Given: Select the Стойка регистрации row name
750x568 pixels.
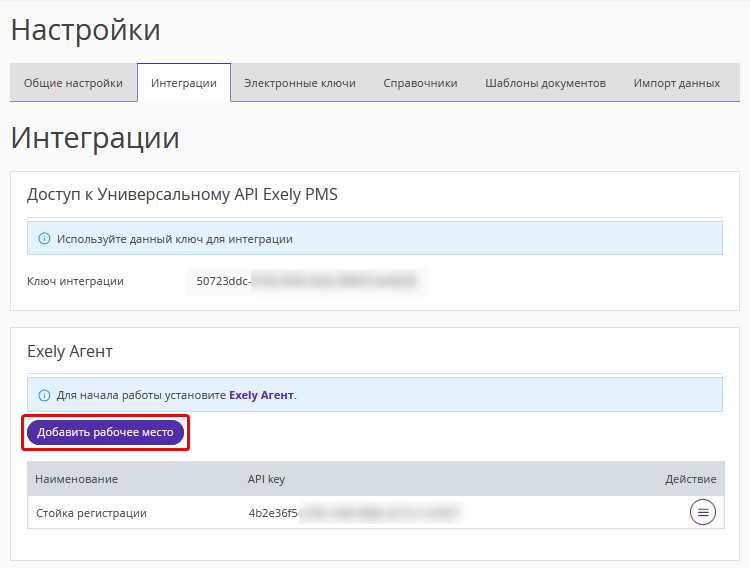Looking at the screenshot, I should point(91,513).
